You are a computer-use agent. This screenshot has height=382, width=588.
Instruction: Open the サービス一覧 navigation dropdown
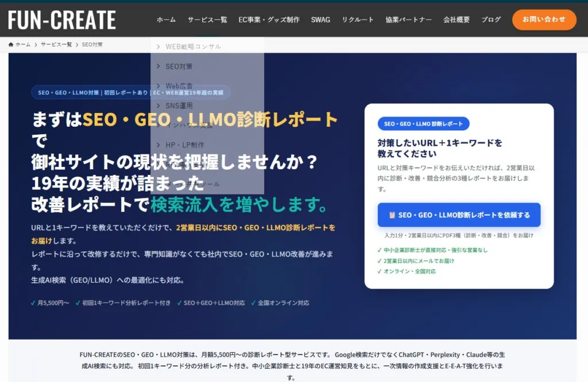coord(207,20)
